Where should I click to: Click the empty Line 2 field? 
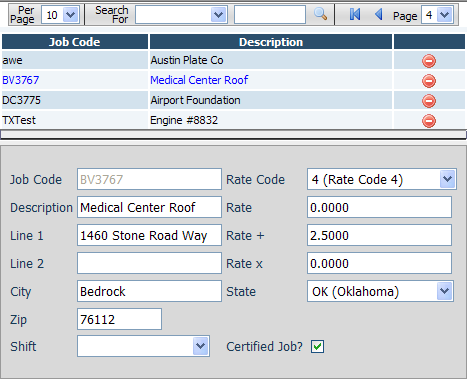point(149,263)
